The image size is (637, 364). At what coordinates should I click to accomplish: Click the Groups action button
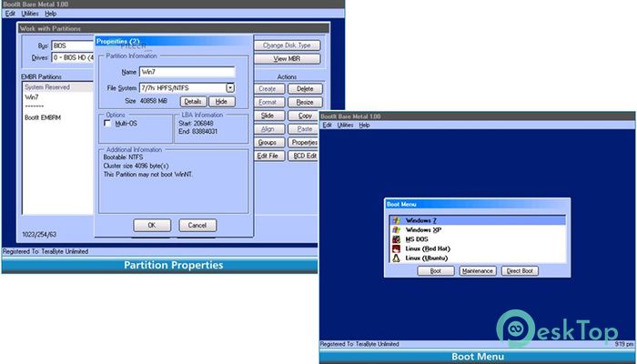(x=268, y=142)
